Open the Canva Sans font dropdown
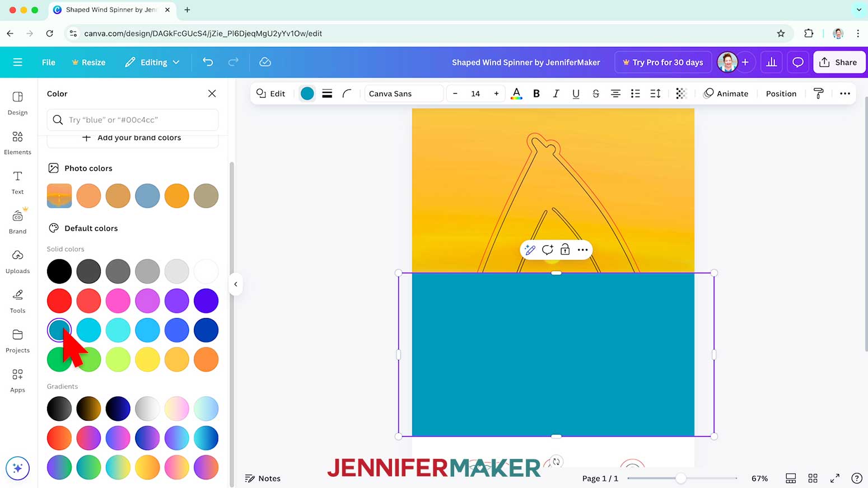This screenshot has width=868, height=488. click(x=404, y=93)
